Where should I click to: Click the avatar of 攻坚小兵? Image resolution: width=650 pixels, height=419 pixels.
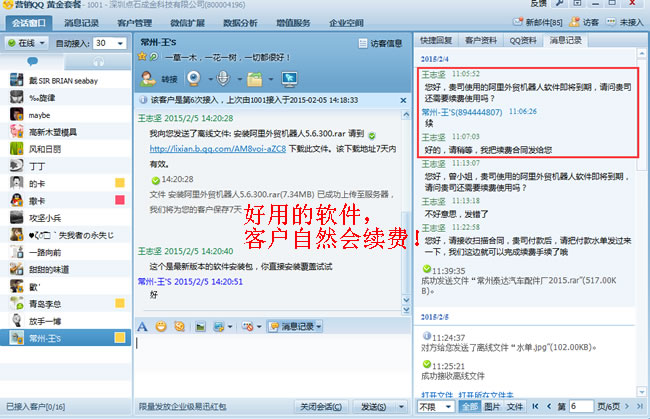17,218
